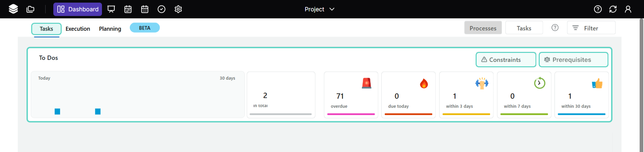
Task: Switch to the Execution tab
Action: (x=78, y=29)
